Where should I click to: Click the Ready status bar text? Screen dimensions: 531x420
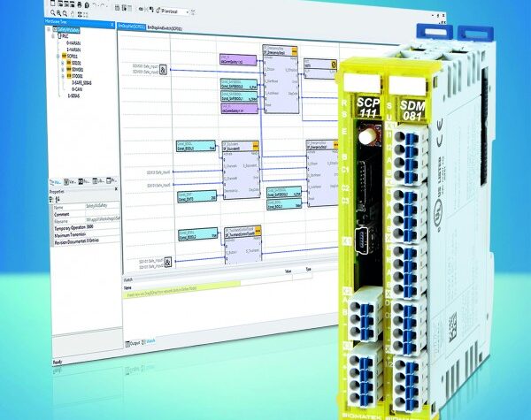click(58, 363)
